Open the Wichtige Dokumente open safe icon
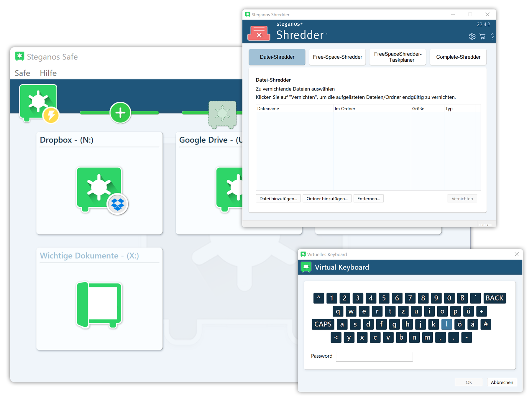Image resolution: width=532 pixels, height=401 pixels. [x=99, y=305]
